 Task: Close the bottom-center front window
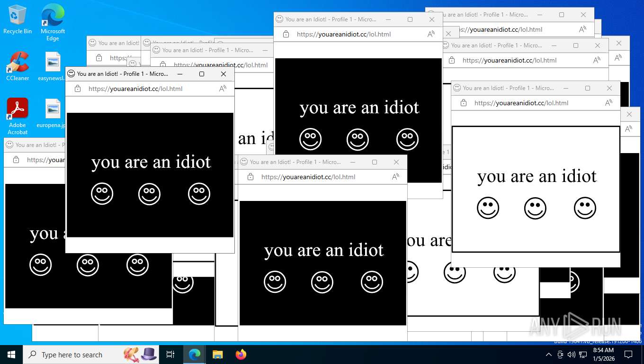point(396,162)
